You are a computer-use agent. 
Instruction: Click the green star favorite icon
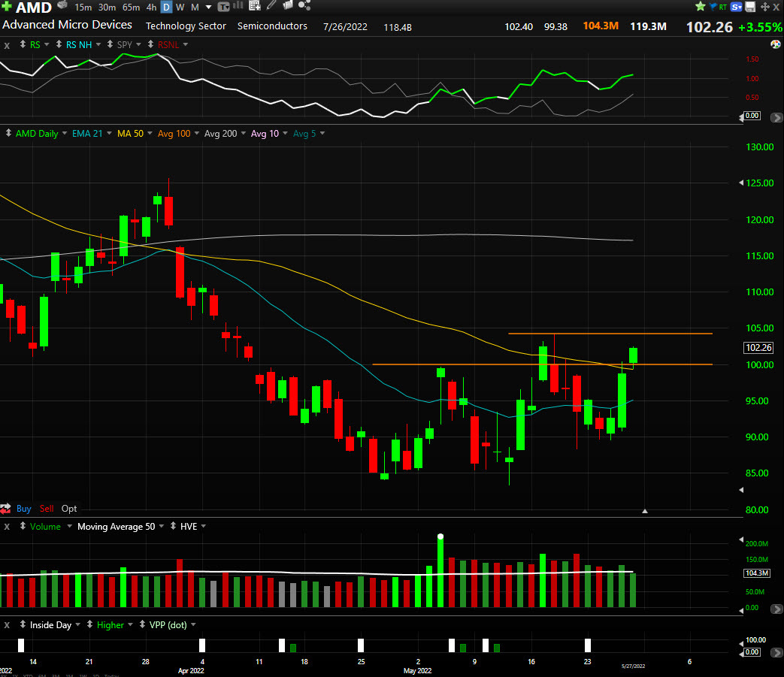(700, 7)
